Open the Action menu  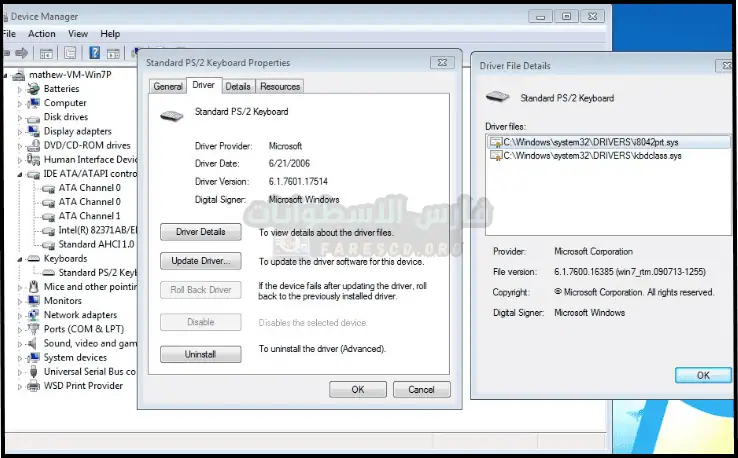point(42,34)
